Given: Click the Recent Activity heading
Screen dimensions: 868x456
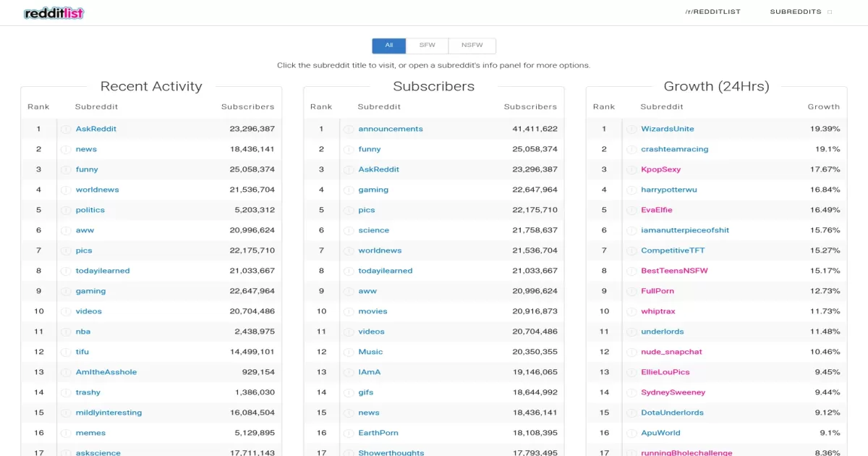Looking at the screenshot, I should [151, 86].
